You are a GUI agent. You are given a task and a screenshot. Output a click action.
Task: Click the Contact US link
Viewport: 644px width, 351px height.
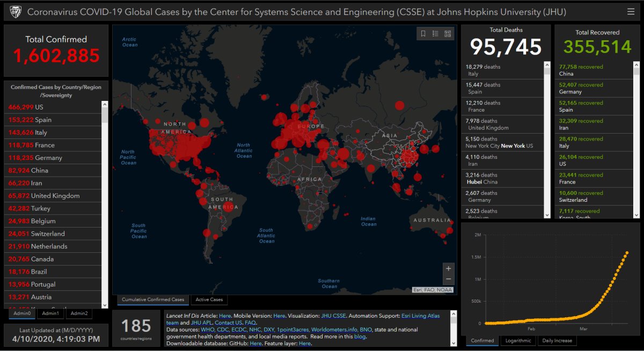pos(228,323)
